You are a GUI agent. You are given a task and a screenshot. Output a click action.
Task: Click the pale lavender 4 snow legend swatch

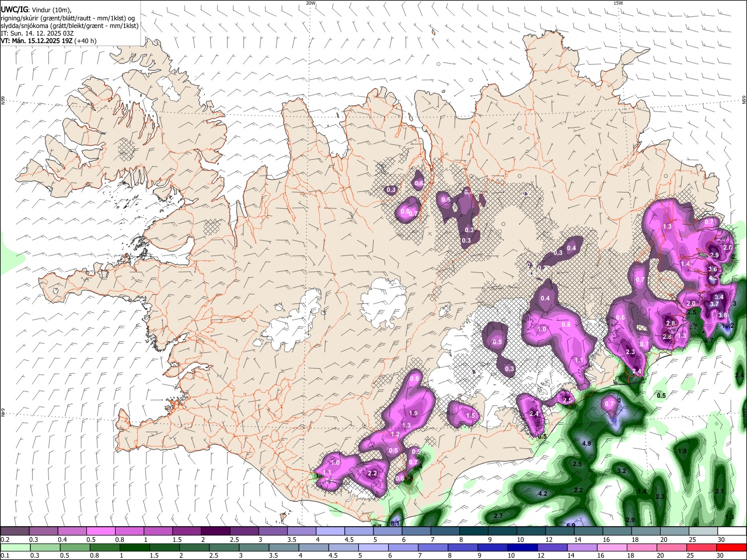coord(330,531)
